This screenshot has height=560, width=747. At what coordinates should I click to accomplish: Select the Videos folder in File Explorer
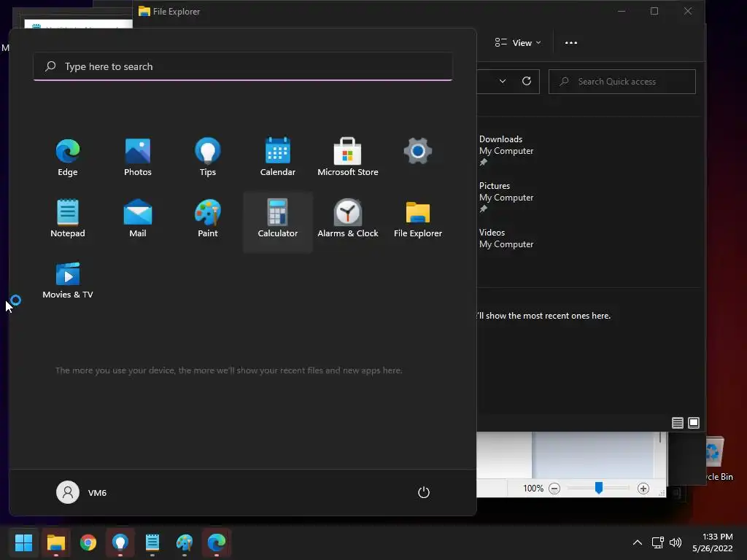click(506, 238)
